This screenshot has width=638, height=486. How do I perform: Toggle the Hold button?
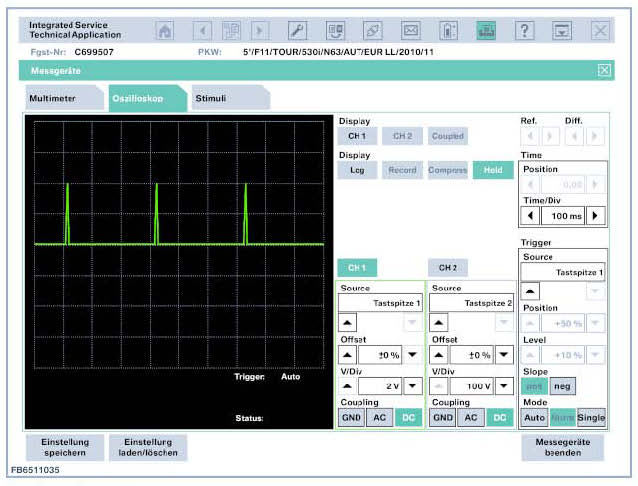[x=493, y=170]
